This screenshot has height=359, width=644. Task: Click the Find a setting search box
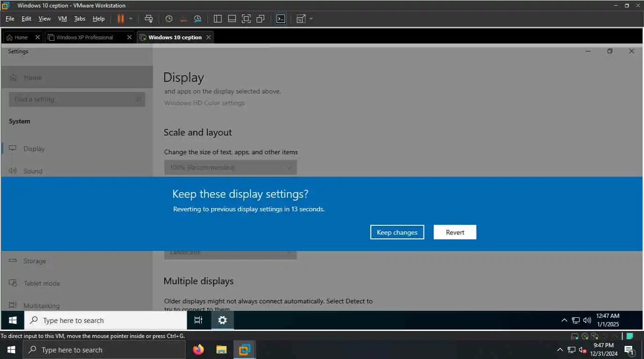pos(77,99)
